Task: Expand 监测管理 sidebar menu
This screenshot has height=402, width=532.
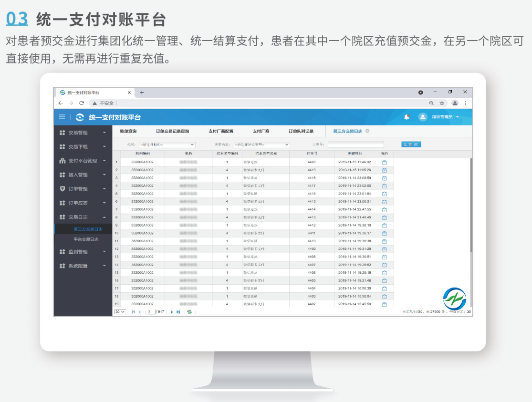Action: coord(83,252)
